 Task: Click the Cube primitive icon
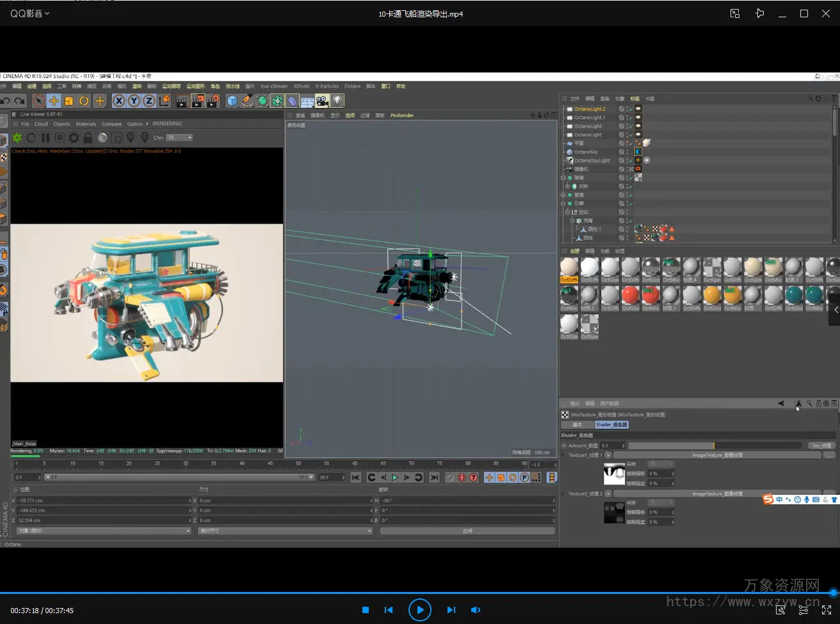[232, 101]
